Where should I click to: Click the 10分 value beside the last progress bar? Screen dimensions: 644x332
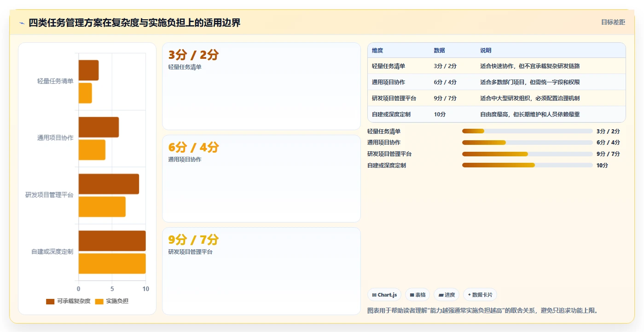[x=602, y=166]
